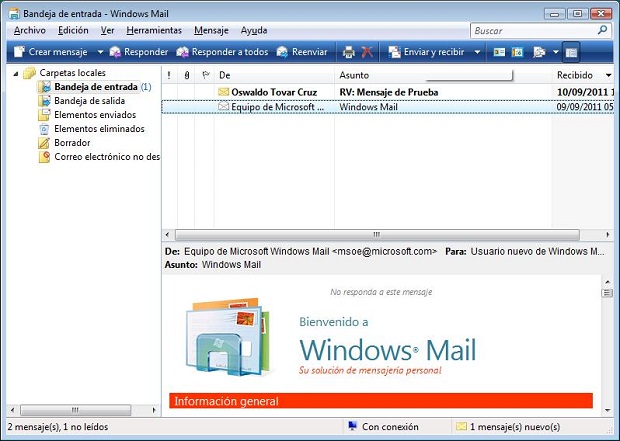
Task: Click the printer icon
Action: (x=348, y=52)
